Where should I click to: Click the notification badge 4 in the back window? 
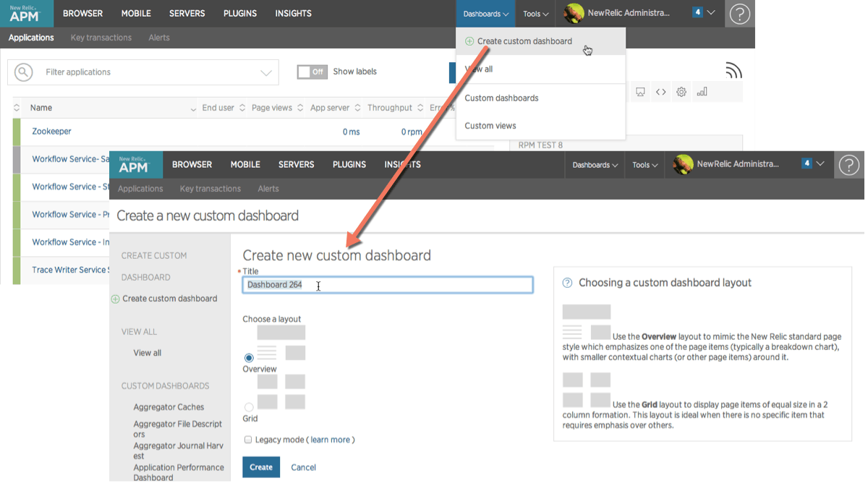pyautogui.click(x=697, y=12)
